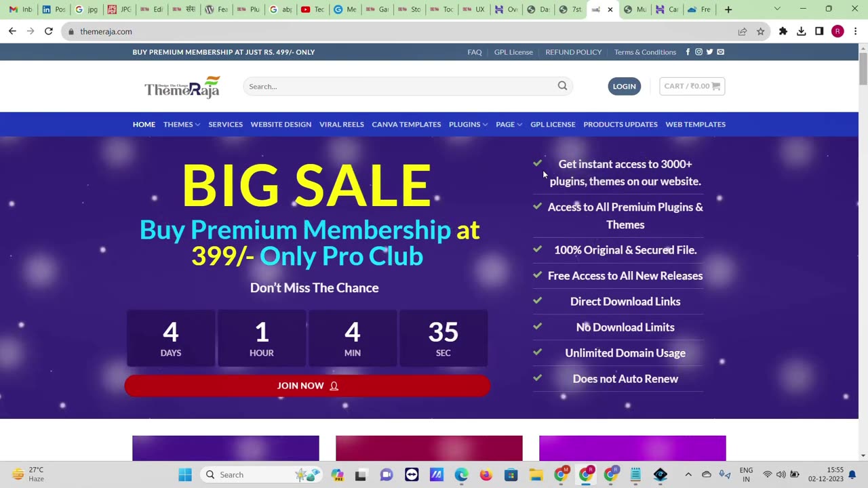
Task: Open GPL License link in top bar
Action: [x=513, y=52]
